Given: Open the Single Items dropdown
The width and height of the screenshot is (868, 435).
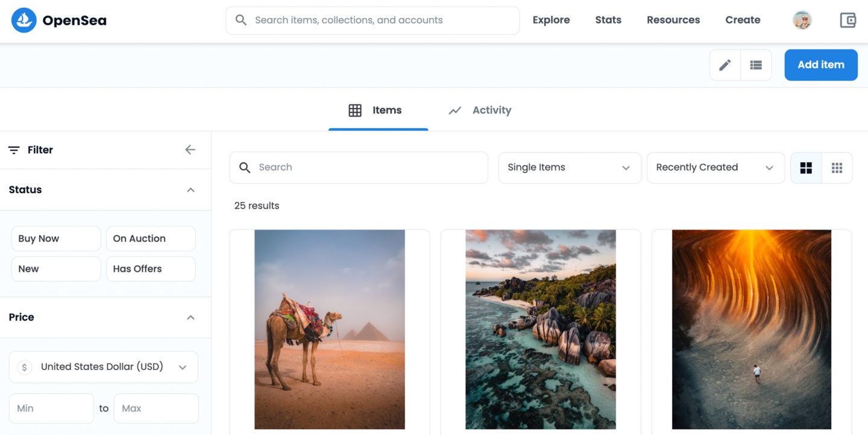Looking at the screenshot, I should coord(569,167).
